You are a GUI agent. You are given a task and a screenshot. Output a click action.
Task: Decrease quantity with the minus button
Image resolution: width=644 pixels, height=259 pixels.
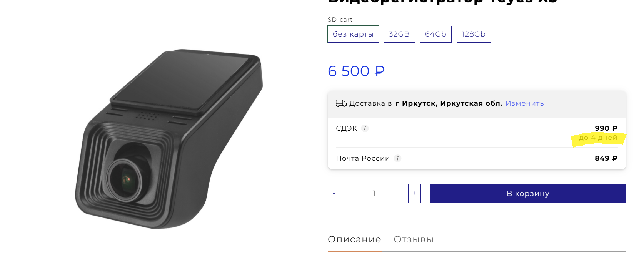click(334, 193)
